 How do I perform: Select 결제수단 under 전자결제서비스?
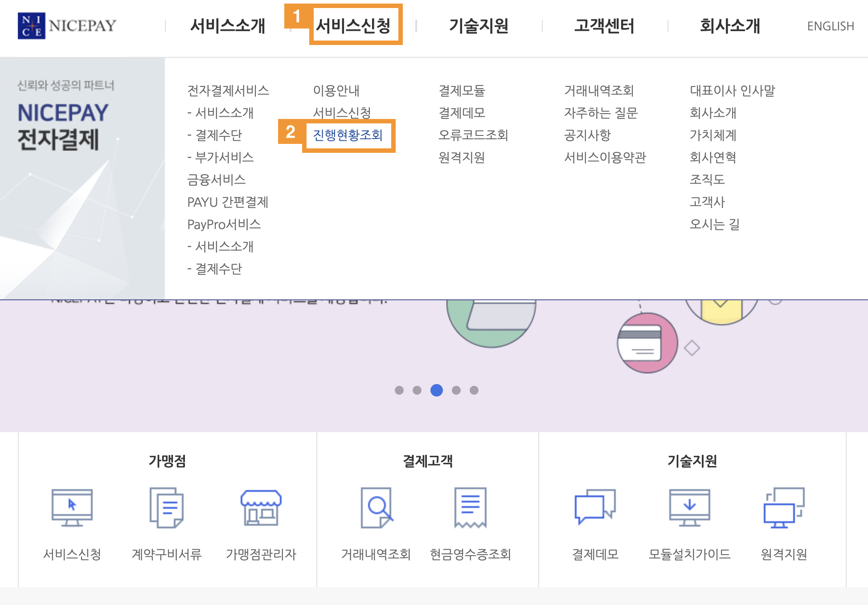(x=215, y=135)
